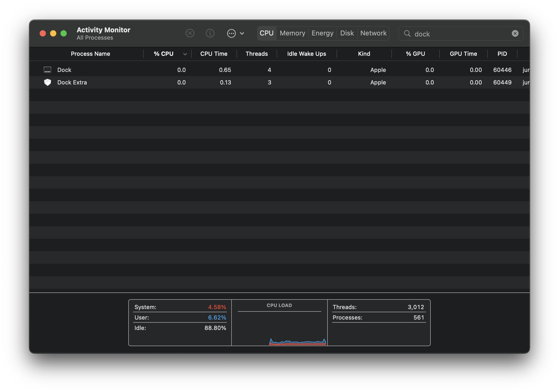Sort by Kind column header
Image resolution: width=559 pixels, height=392 pixels.
364,54
